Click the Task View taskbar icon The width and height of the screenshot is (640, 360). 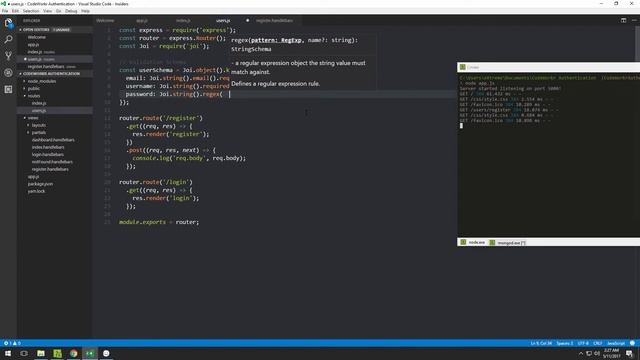coord(24,353)
